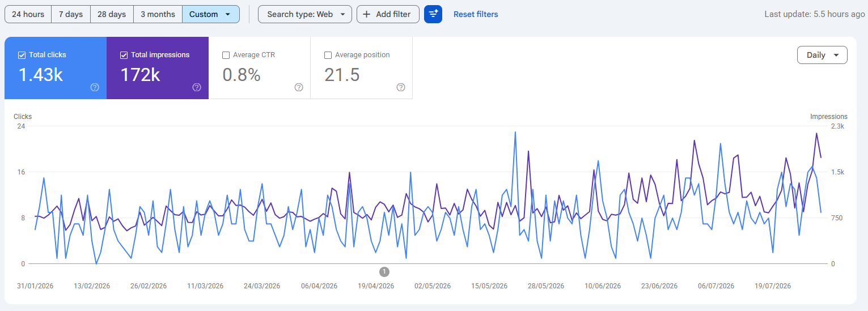
Task: Open help icon on Average position card
Action: [401, 87]
